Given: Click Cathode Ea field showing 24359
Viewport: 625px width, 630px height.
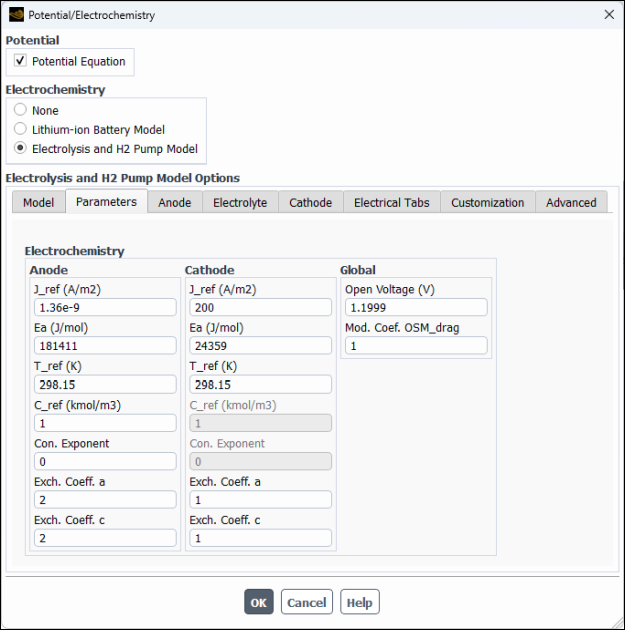Looking at the screenshot, I should [261, 346].
